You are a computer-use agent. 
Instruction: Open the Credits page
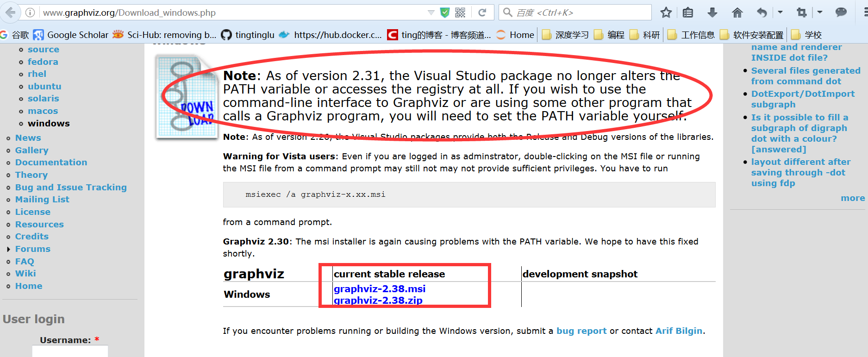pyautogui.click(x=32, y=237)
